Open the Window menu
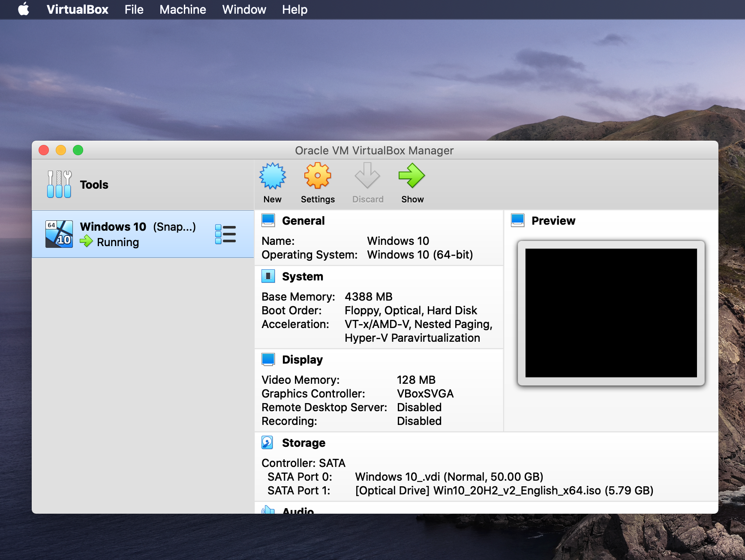 coord(244,9)
